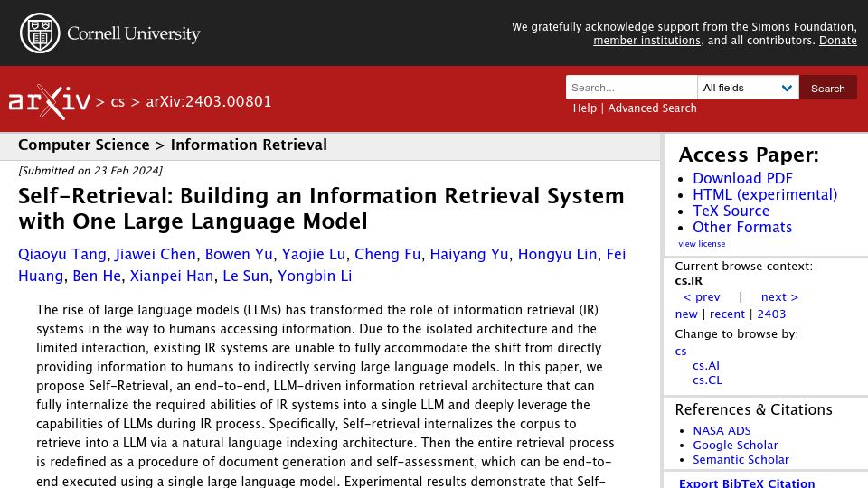Open the TeX Source link
Viewport: 868px width, 488px height.
click(x=731, y=211)
